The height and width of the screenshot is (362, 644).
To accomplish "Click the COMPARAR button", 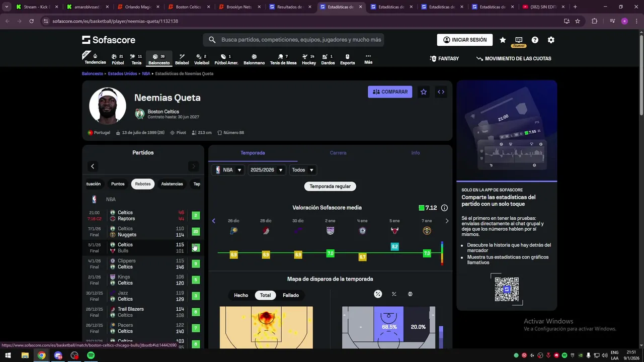I will [x=390, y=92].
